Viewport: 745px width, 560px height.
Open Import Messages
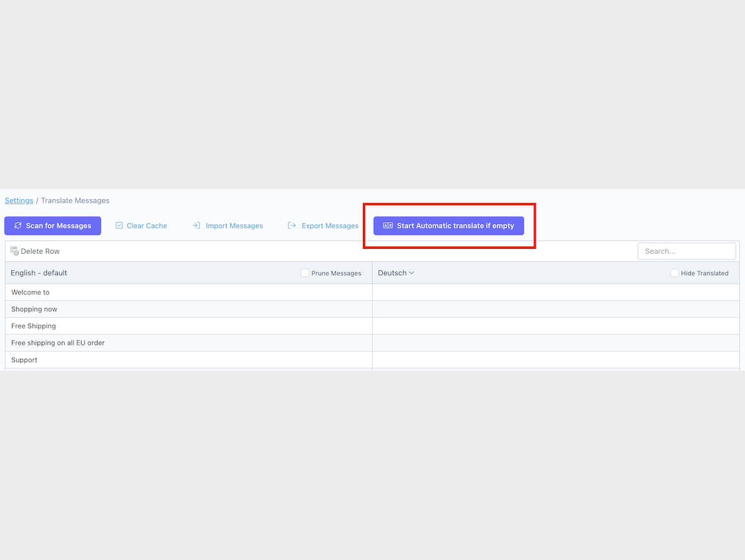pos(228,226)
